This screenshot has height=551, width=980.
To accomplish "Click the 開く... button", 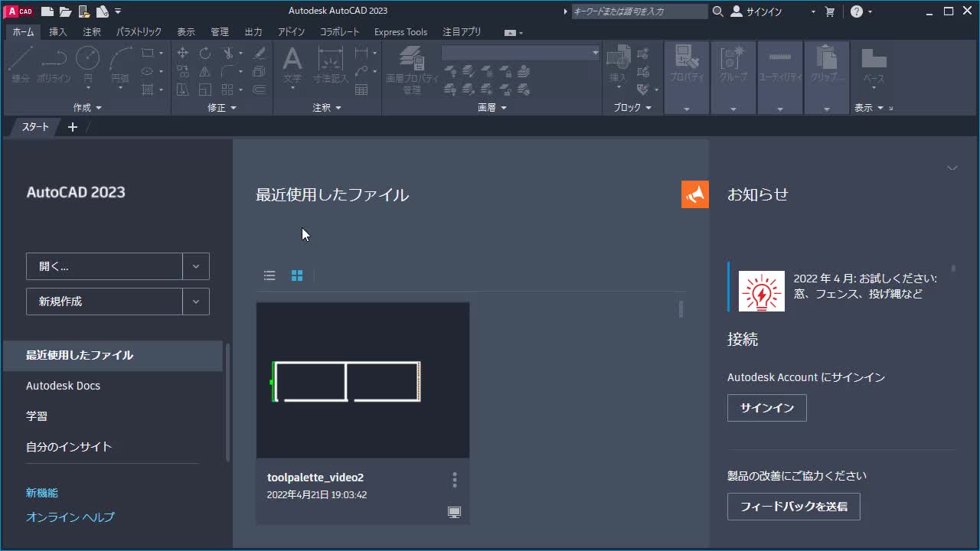I will coord(104,266).
